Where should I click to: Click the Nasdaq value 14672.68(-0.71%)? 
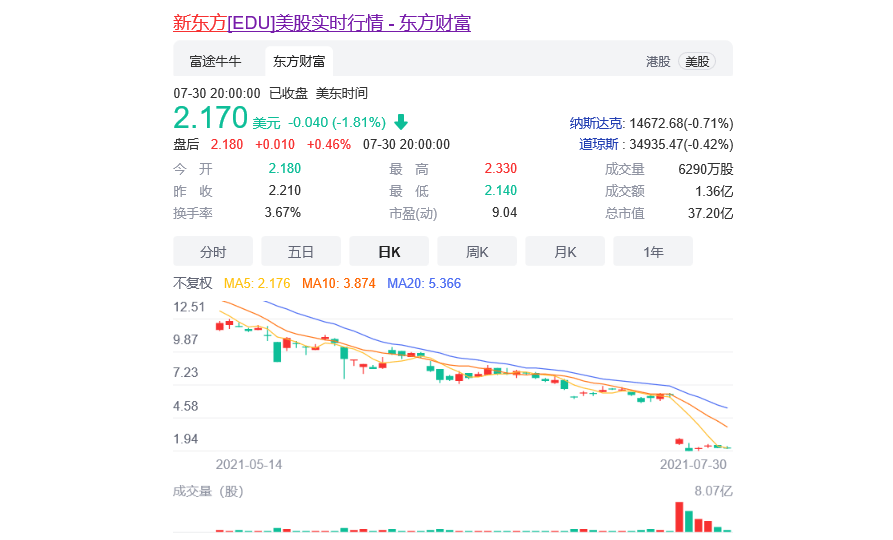(681, 123)
